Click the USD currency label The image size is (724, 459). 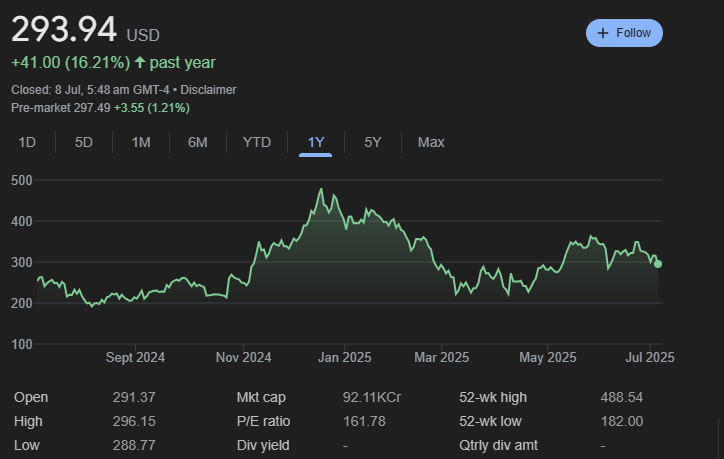tap(143, 36)
